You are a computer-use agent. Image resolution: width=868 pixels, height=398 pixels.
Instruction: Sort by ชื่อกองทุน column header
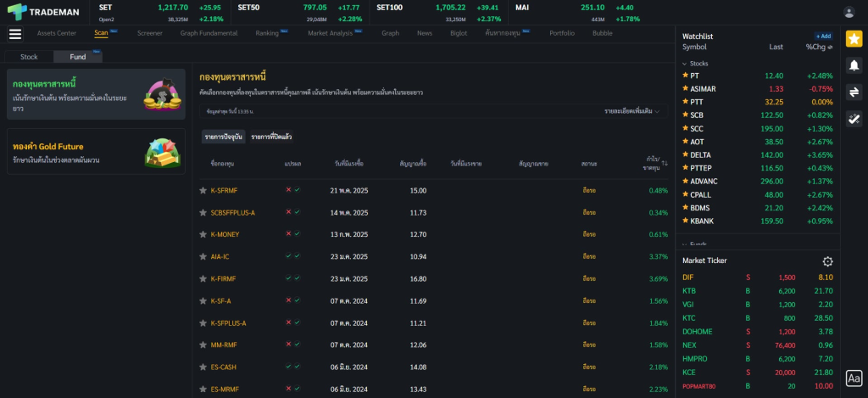click(223, 164)
